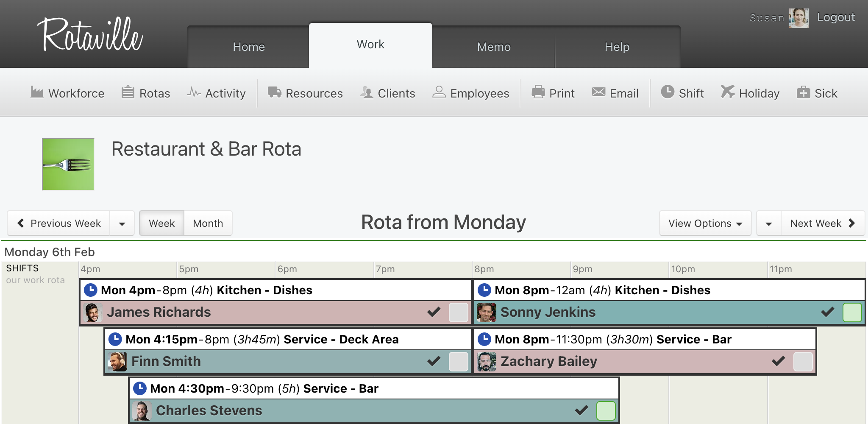Click the Restaurant & Bar Rota title
Viewport: 868px width, 424px height.
206,149
